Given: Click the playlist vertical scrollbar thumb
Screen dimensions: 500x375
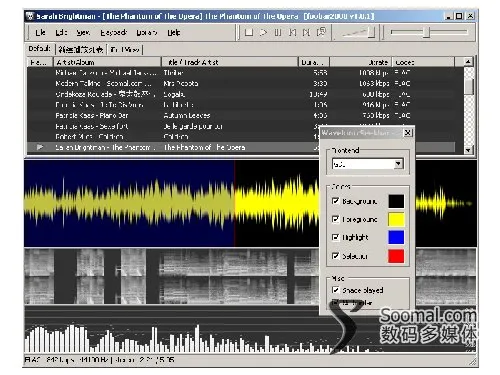Looking at the screenshot, I should (469, 86).
